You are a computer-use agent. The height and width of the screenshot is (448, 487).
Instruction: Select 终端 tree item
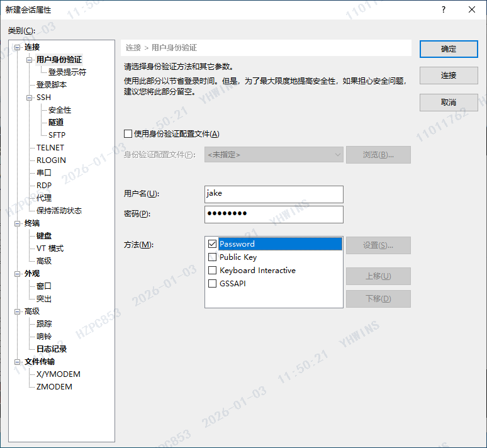(x=32, y=223)
